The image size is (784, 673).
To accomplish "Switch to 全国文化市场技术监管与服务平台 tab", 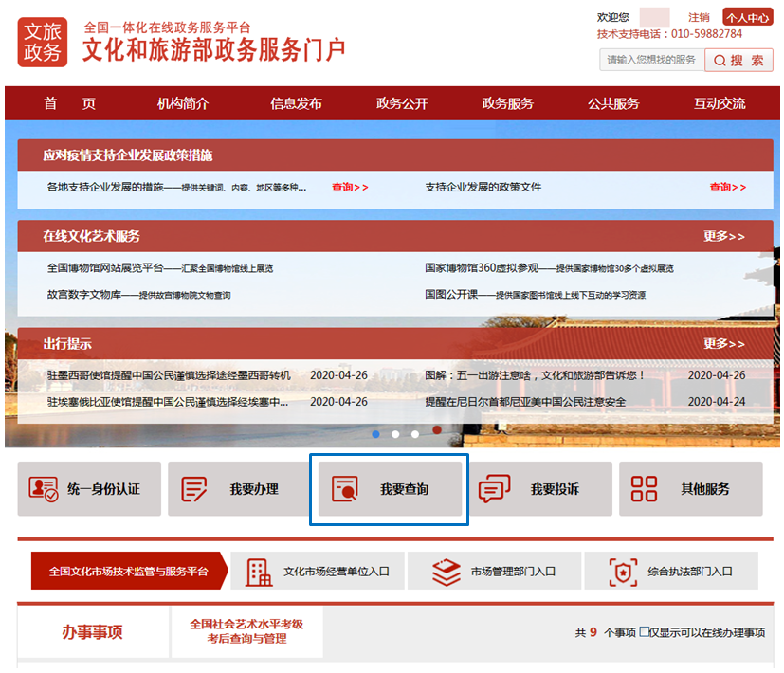I will (128, 572).
